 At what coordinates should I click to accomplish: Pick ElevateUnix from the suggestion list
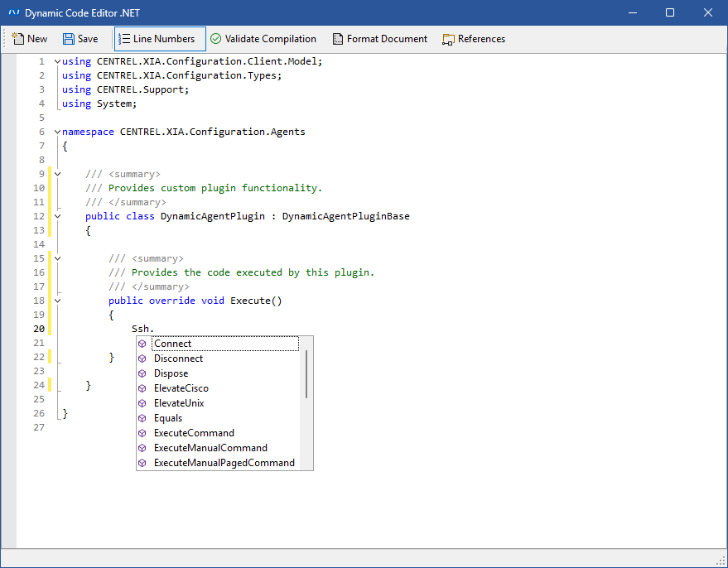pos(179,403)
